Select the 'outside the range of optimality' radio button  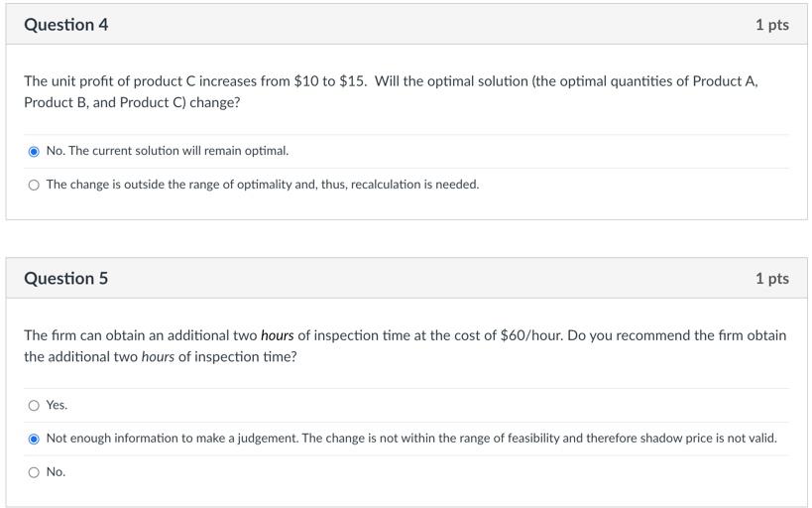point(34,185)
